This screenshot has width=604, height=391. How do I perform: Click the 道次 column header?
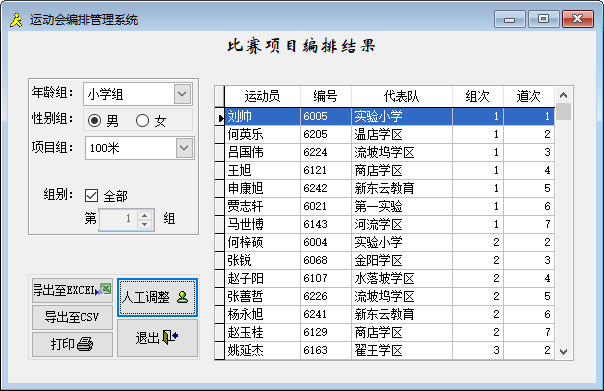coord(529,96)
